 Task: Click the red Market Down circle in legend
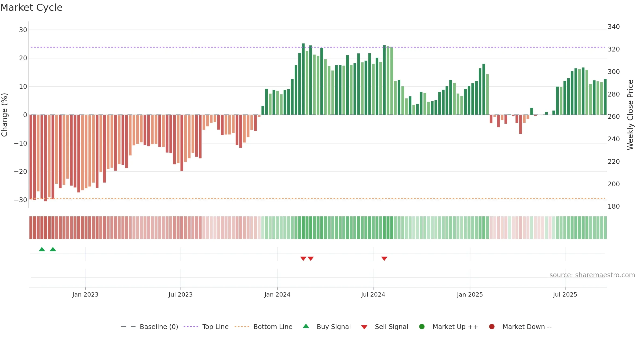[492, 327]
